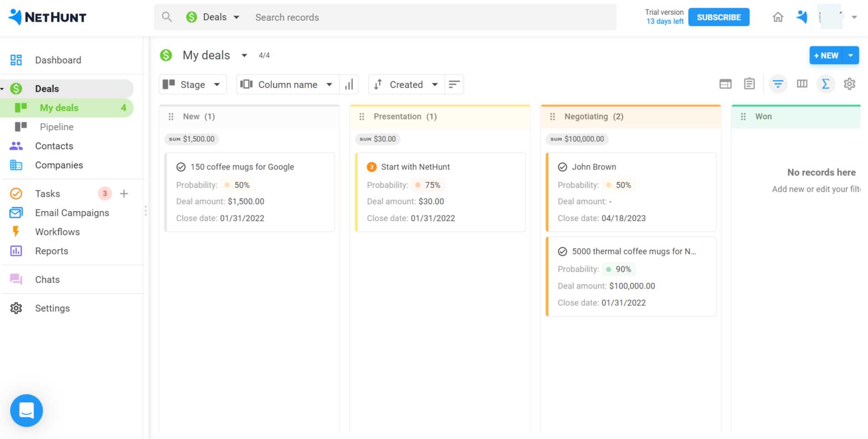Click the 90% probability green badge

pyautogui.click(x=619, y=269)
